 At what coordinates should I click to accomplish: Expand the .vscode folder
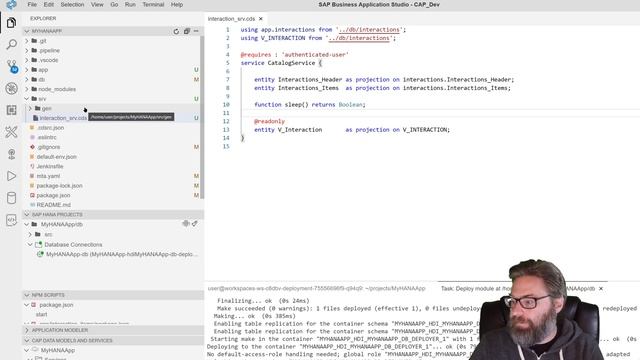(x=27, y=60)
